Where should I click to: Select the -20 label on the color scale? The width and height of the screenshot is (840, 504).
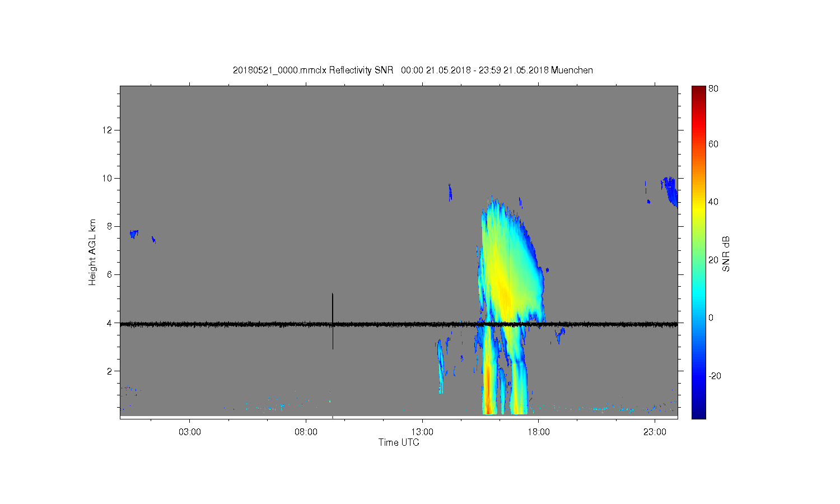(715, 376)
